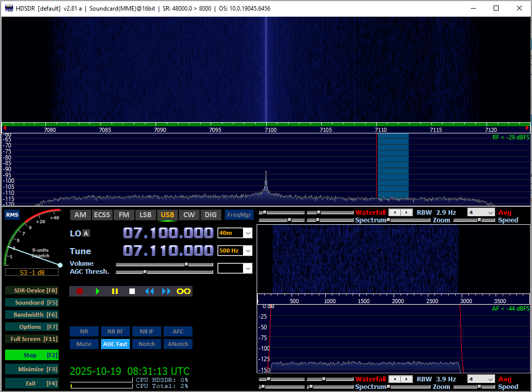532x392 pixels.
Task: Open SDR-Device [F8] settings
Action: 31,290
